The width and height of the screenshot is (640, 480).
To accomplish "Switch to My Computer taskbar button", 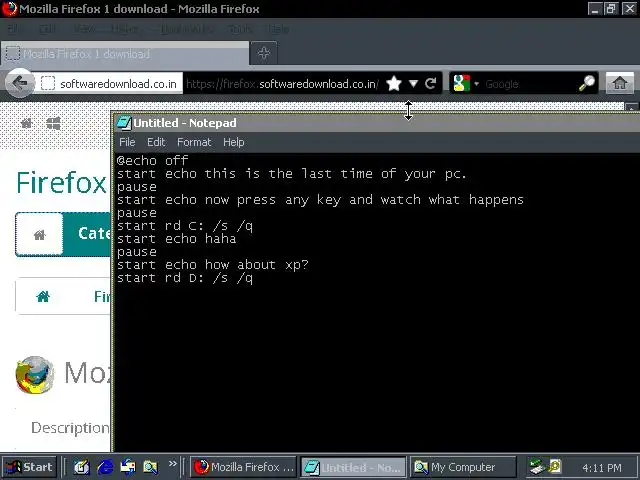I will [x=463, y=467].
